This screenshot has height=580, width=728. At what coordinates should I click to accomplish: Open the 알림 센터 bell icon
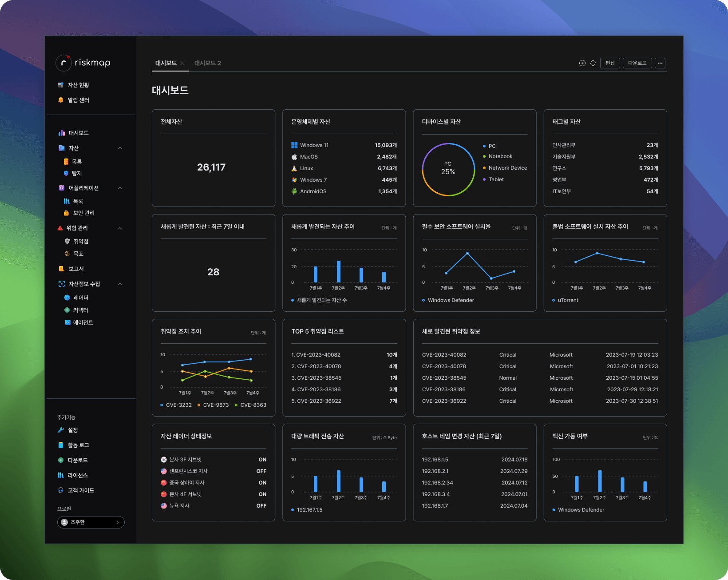point(61,100)
